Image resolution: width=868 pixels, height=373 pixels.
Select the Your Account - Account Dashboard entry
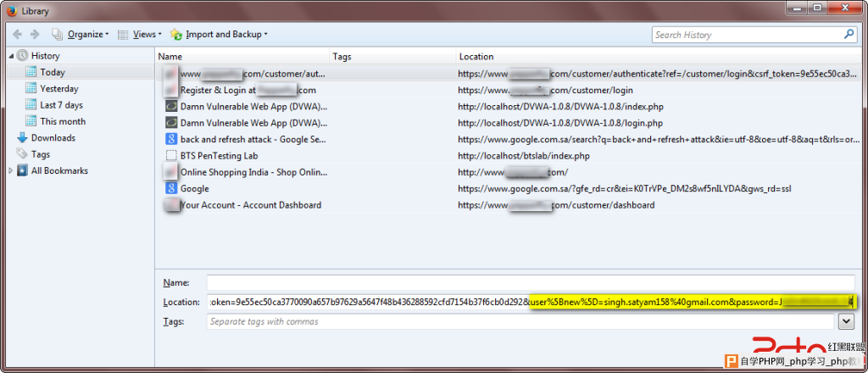pyautogui.click(x=509, y=205)
